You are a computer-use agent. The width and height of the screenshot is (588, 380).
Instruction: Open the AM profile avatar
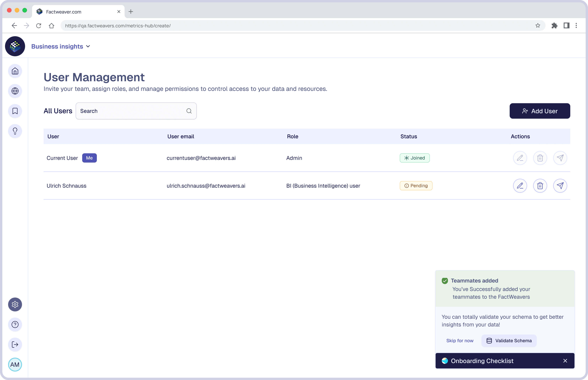(15, 364)
